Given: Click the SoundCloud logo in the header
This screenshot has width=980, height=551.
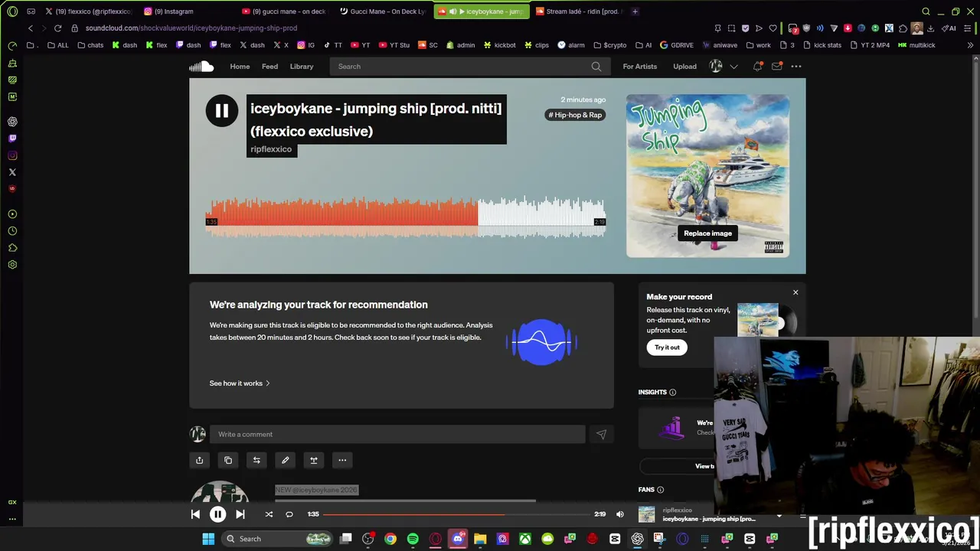Looking at the screenshot, I should pyautogui.click(x=201, y=67).
